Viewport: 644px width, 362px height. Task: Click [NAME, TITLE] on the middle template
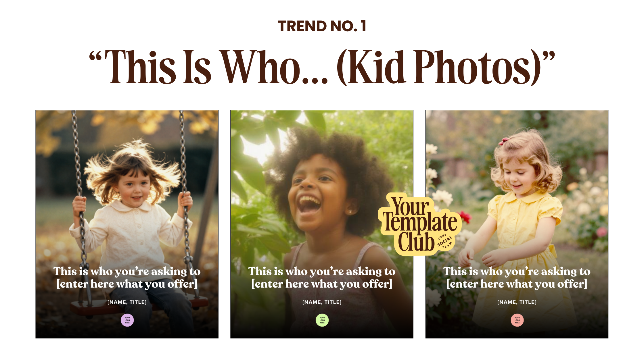pyautogui.click(x=322, y=302)
